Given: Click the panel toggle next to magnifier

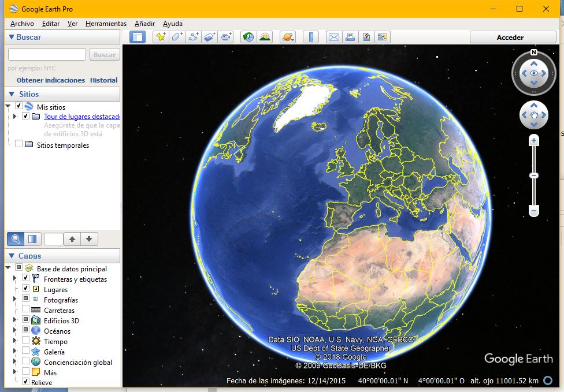Looking at the screenshot, I should (x=32, y=239).
